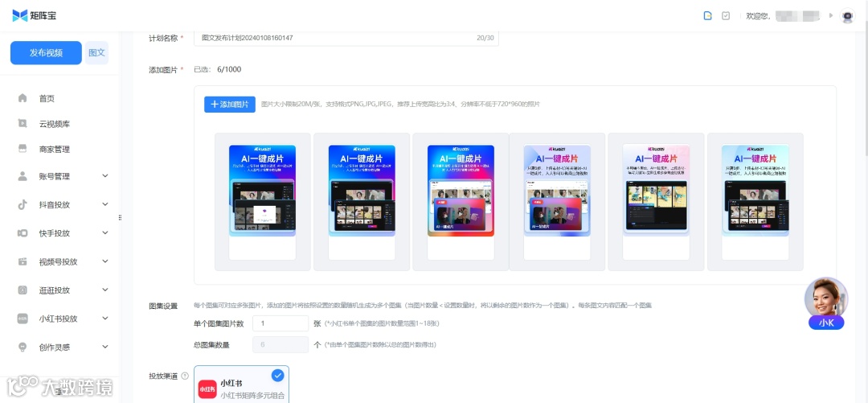Click the 图集设置 label

(163, 306)
